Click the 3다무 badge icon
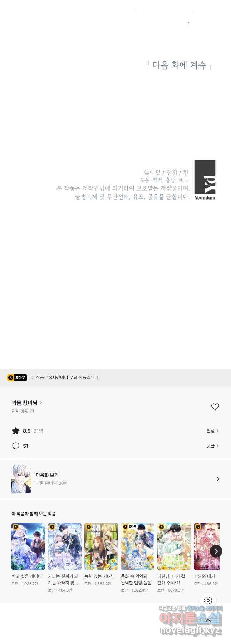The height and width of the screenshot is (644, 231). pos(17,377)
